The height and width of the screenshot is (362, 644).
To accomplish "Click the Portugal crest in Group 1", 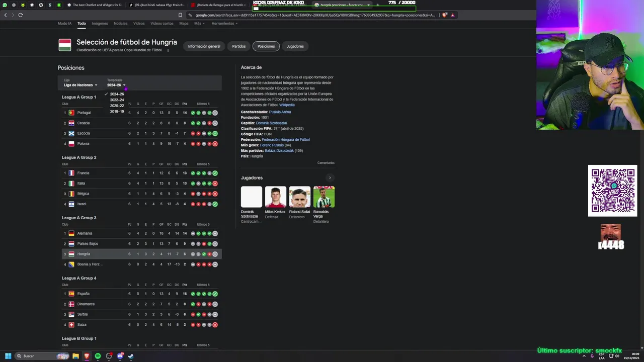I will point(71,113).
